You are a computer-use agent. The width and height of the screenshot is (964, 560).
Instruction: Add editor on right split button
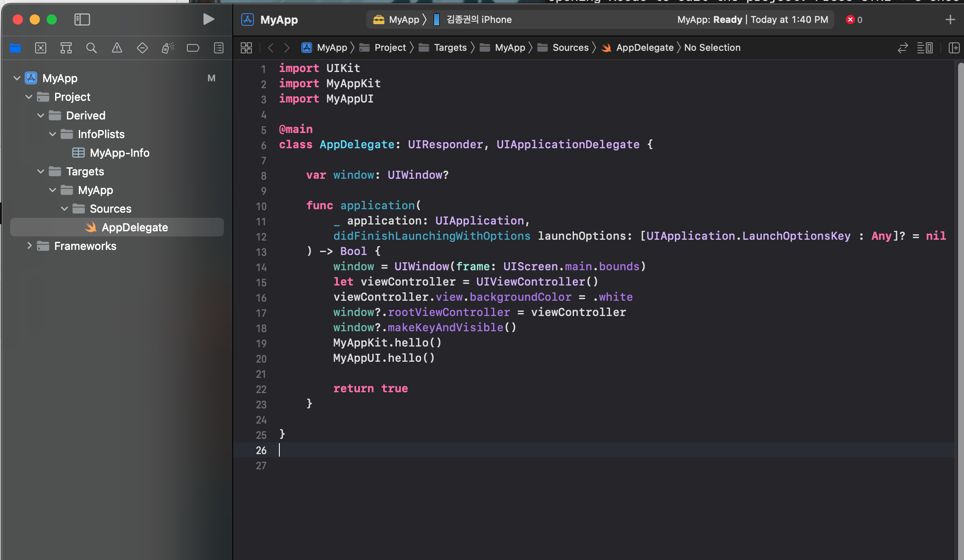[954, 48]
